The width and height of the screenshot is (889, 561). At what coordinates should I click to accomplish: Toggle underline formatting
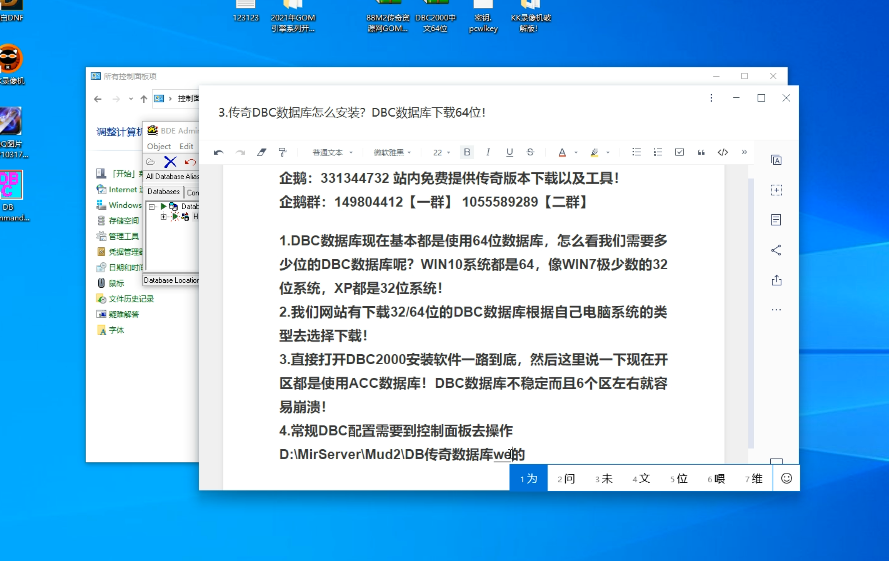[509, 152]
